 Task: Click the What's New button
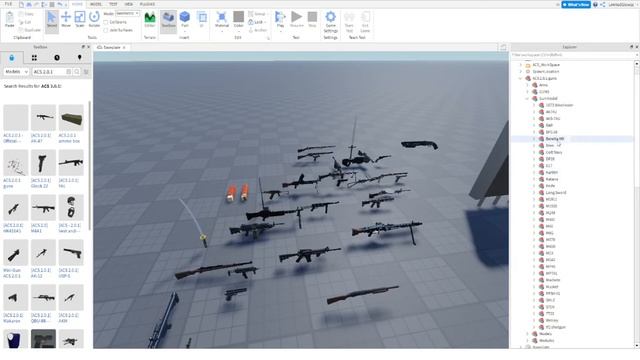(576, 4)
